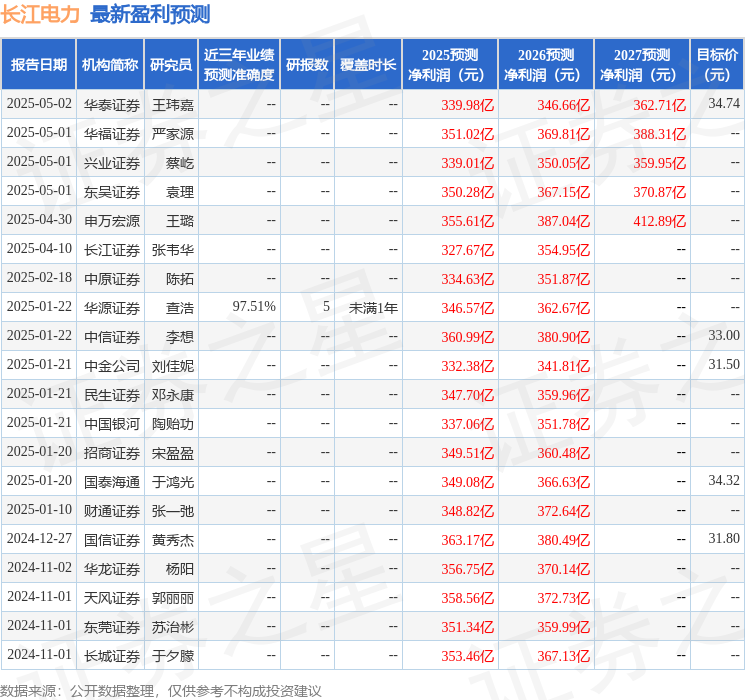The image size is (745, 700).
Task: Click the 中信证券 institution cell
Action: pyautogui.click(x=112, y=337)
